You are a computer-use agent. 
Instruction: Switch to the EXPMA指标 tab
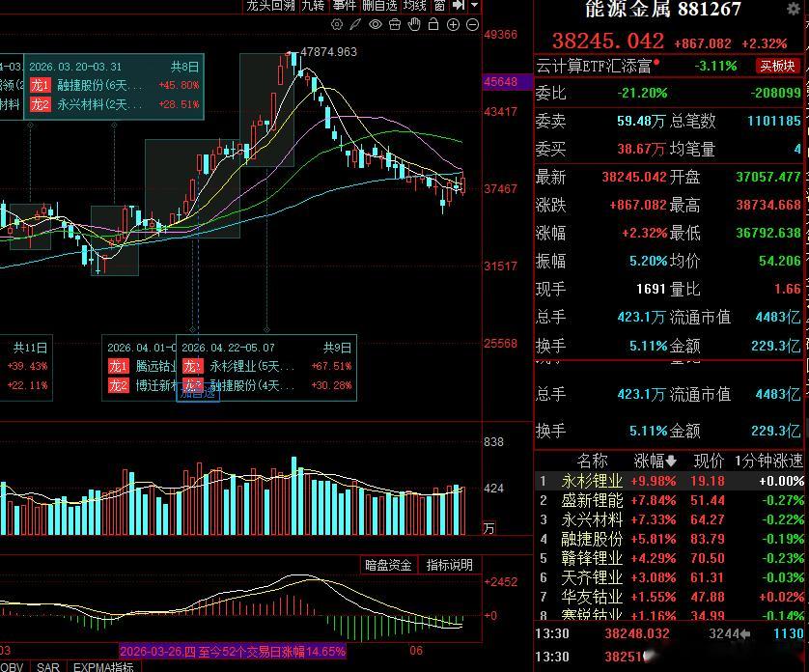pos(103,667)
